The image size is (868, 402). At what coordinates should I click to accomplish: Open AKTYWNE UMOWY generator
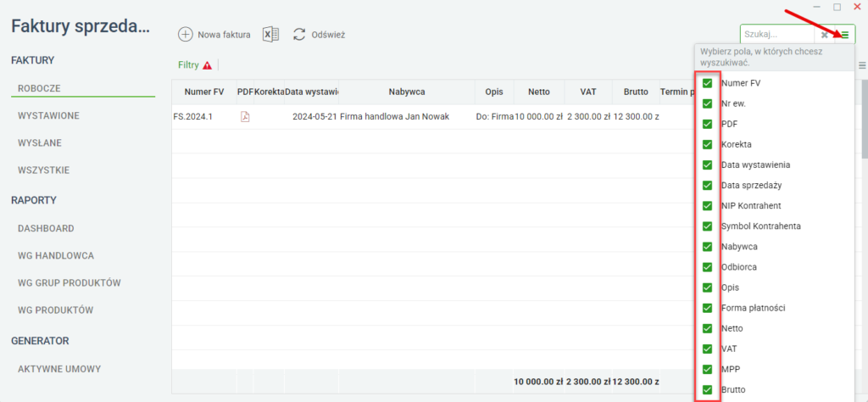coord(59,369)
